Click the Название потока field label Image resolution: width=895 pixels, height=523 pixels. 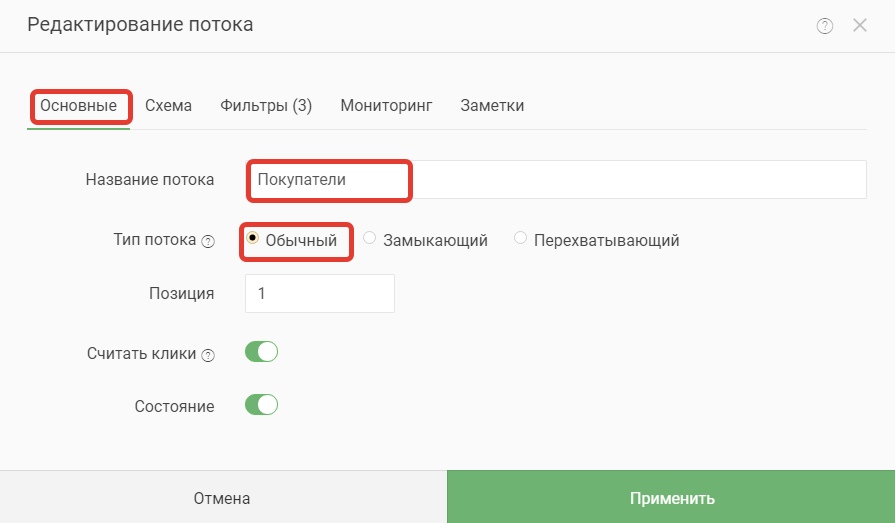pyautogui.click(x=150, y=180)
